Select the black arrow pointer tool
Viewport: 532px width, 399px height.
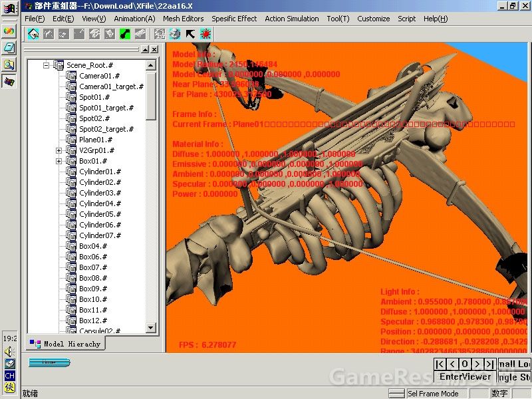(x=190, y=34)
